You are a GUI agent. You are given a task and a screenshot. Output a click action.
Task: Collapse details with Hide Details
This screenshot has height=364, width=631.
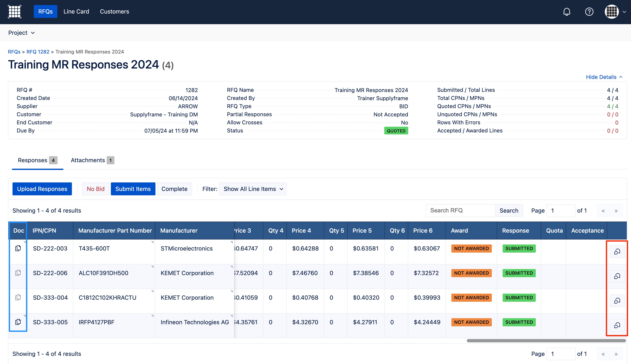click(x=604, y=77)
